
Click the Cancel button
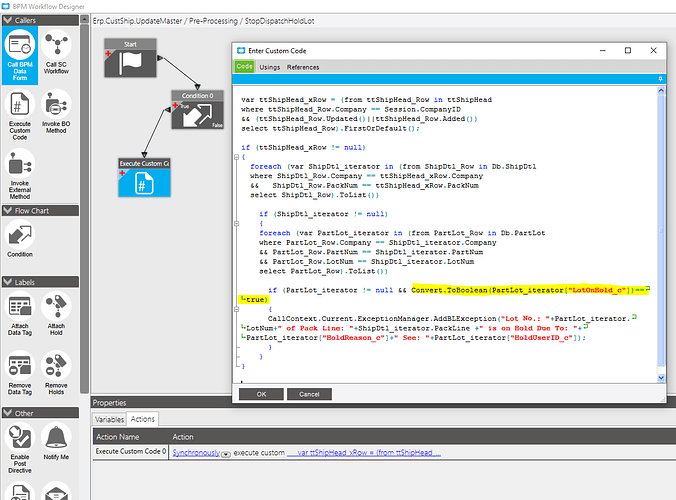click(x=309, y=394)
